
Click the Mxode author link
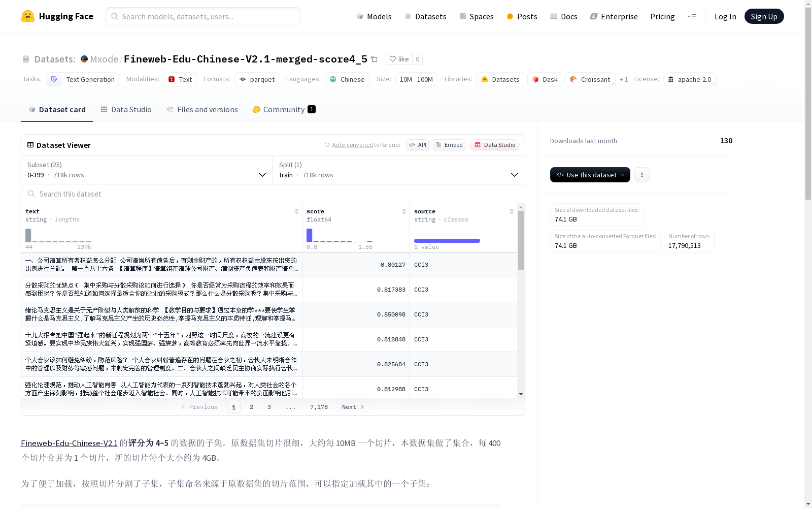click(104, 59)
